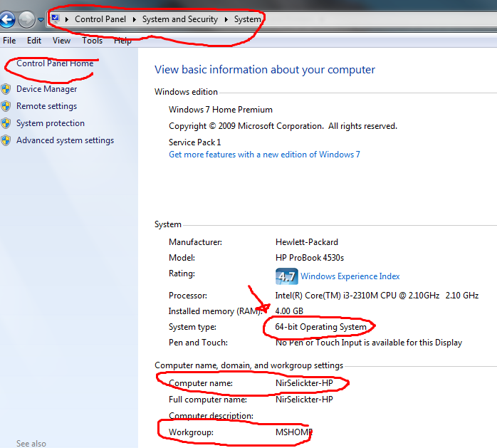Select System and Security breadcrumb
This screenshot has height=448, width=497.
click(179, 19)
